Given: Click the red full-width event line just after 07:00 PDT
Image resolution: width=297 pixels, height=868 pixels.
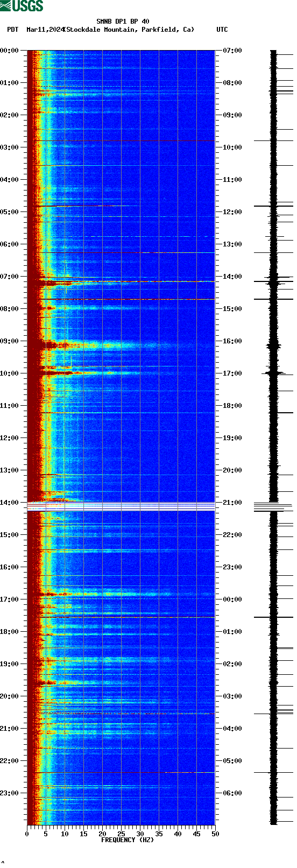Looking at the screenshot, I should pyautogui.click(x=121, y=281).
